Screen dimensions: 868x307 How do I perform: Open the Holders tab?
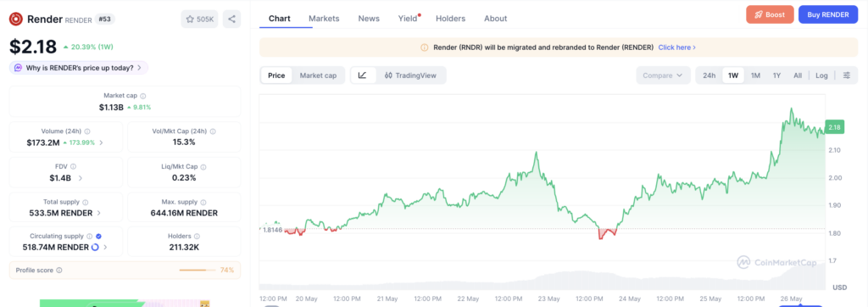[x=451, y=19]
